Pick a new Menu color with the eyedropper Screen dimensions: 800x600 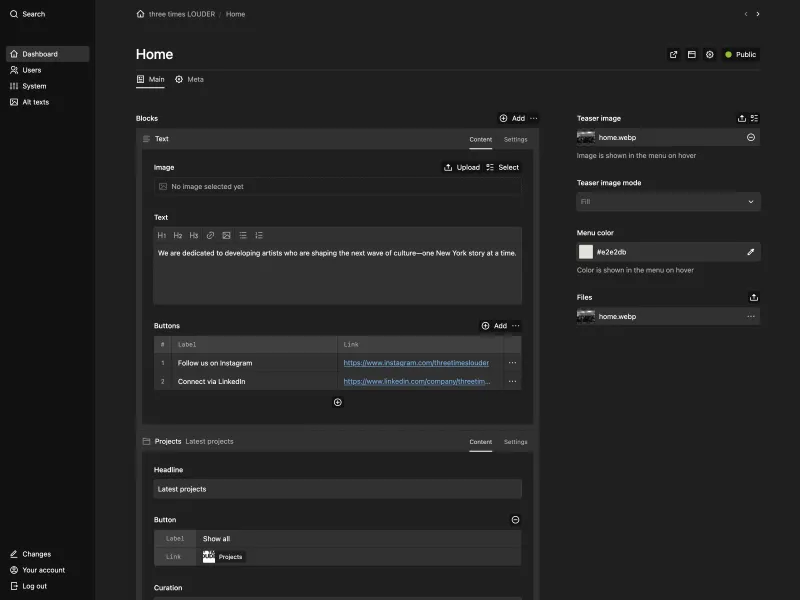751,251
